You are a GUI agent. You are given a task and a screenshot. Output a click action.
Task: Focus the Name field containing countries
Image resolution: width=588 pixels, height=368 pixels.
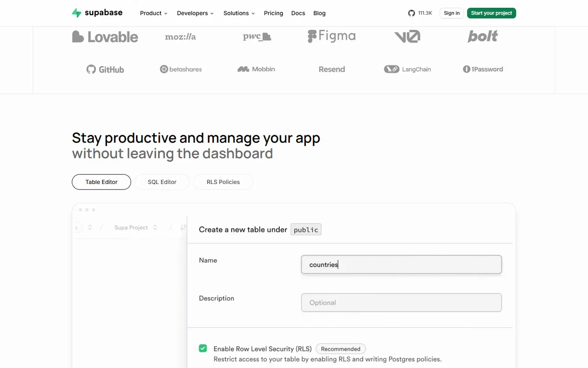(401, 264)
